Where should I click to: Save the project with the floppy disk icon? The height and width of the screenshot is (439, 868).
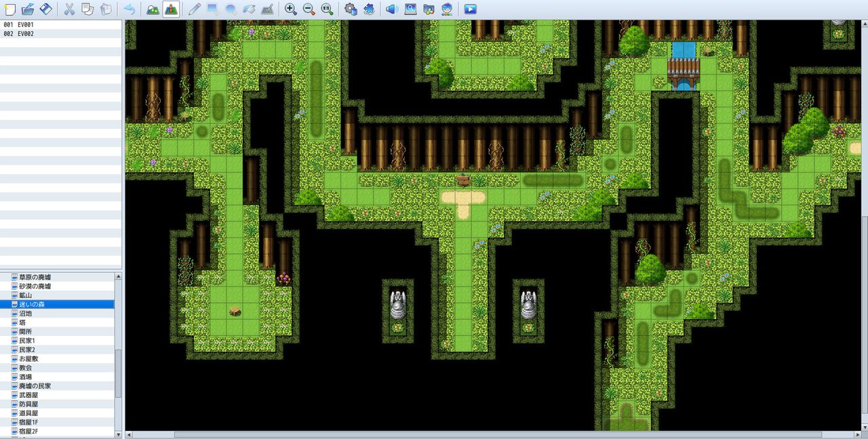click(x=45, y=9)
